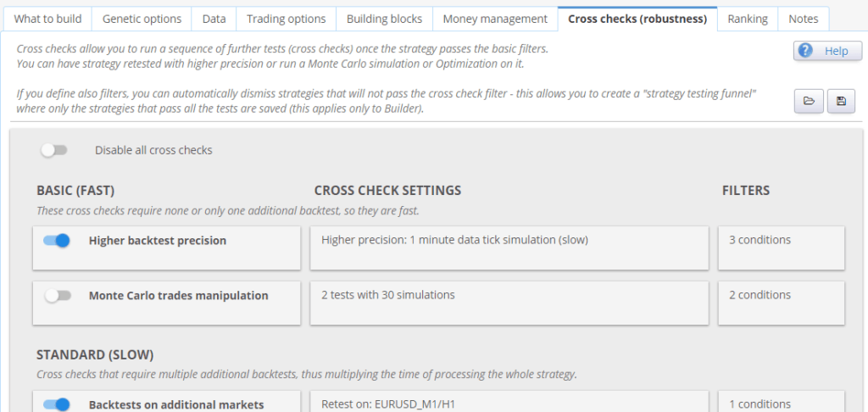Viewport: 868px width, 412px height.
Task: Switch to Money management tab
Action: (495, 19)
